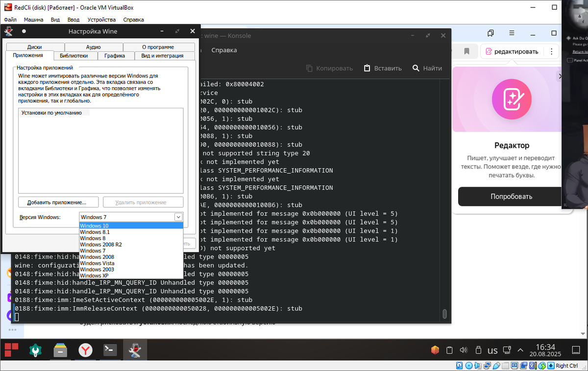Click VirtualBox network status icon
The width and height of the screenshot is (588, 371).
tap(487, 366)
